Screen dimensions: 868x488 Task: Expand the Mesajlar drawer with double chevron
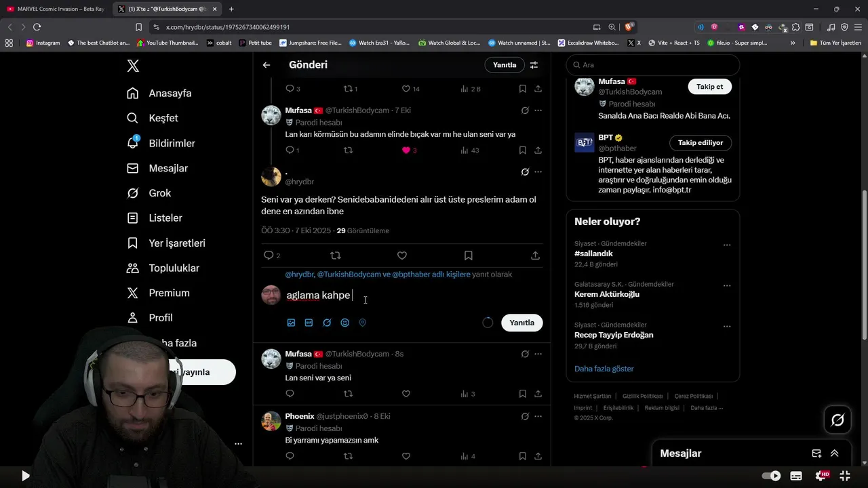pos(835,453)
